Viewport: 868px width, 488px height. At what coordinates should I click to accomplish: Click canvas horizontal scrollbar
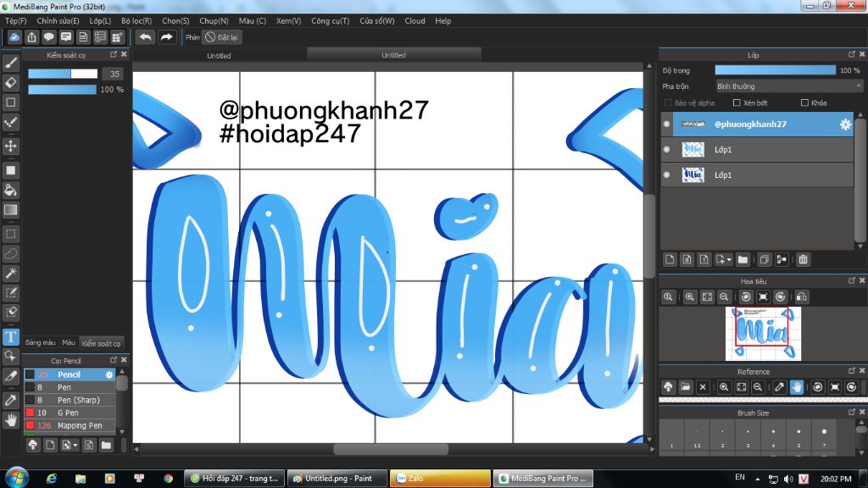point(392,449)
